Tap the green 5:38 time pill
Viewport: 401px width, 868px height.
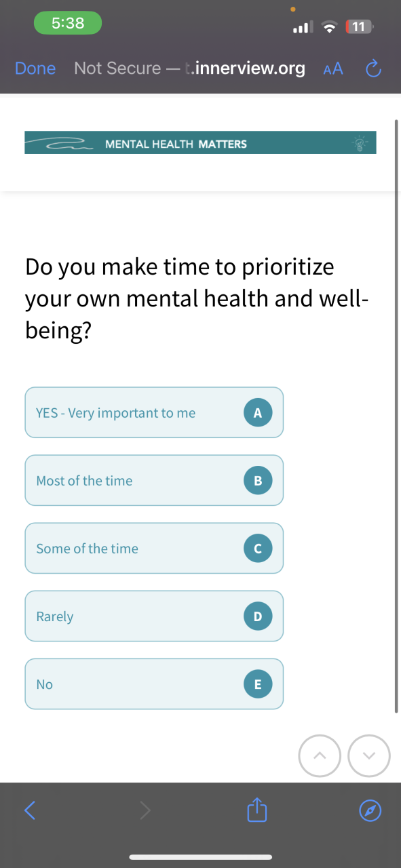(x=68, y=23)
